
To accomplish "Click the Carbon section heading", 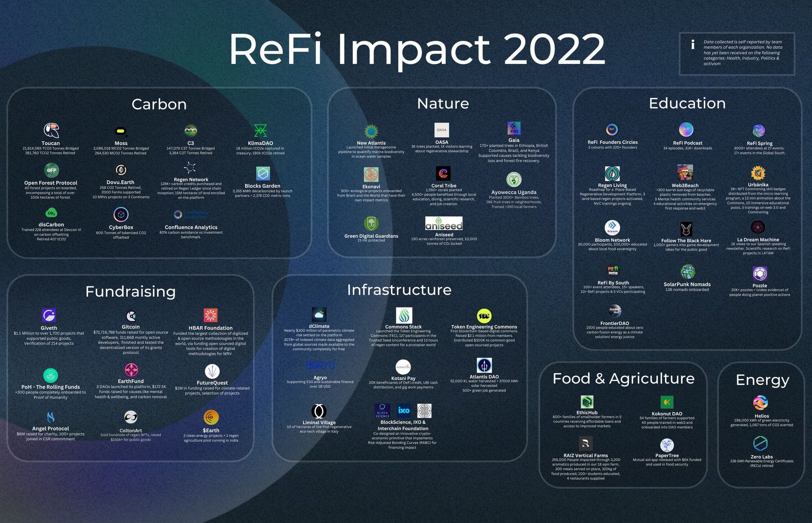I will 159,104.
